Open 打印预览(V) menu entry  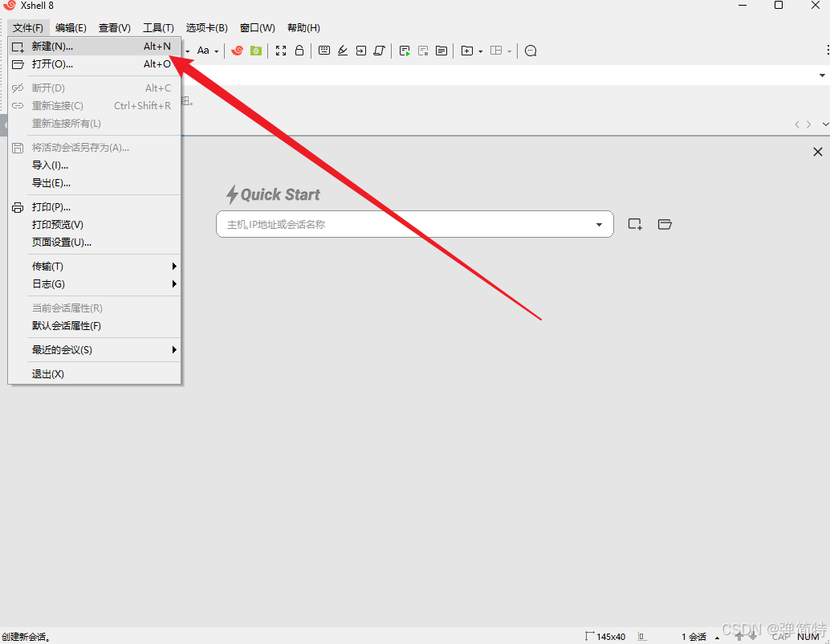click(x=94, y=225)
